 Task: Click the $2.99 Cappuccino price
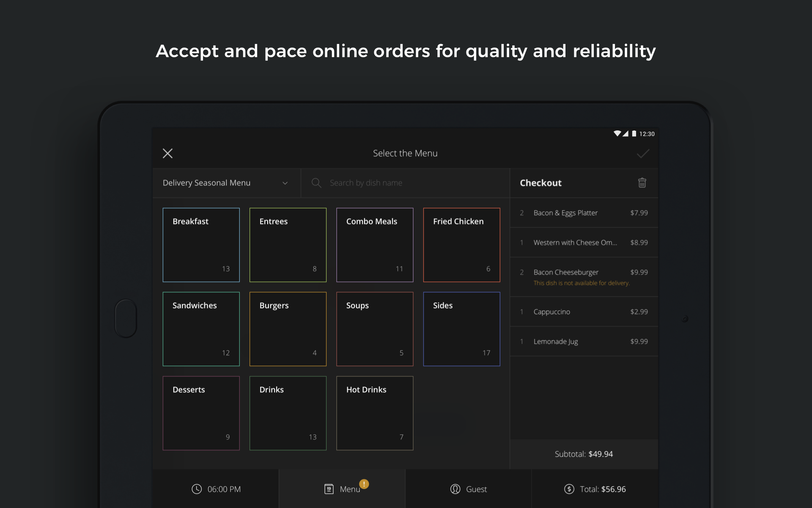(x=639, y=312)
